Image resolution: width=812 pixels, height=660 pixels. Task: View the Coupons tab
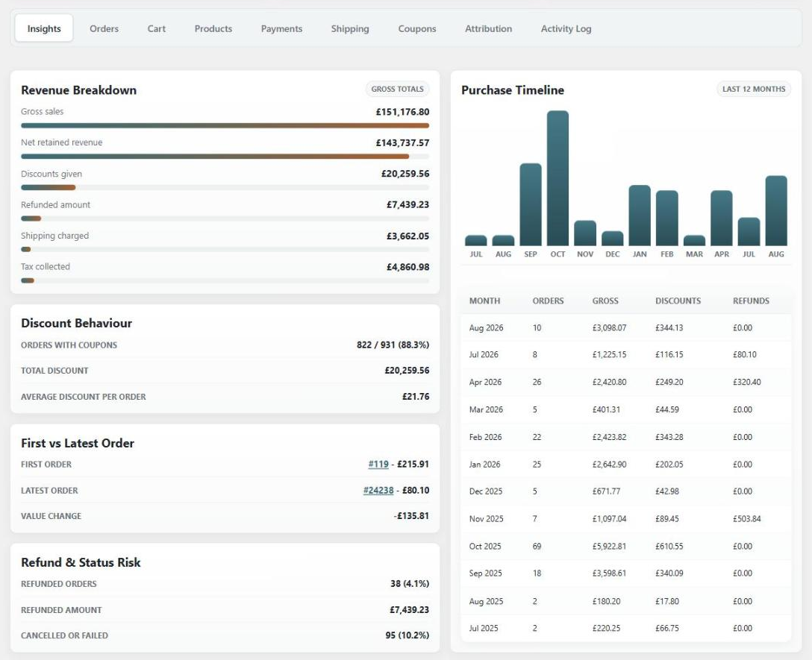click(x=417, y=28)
